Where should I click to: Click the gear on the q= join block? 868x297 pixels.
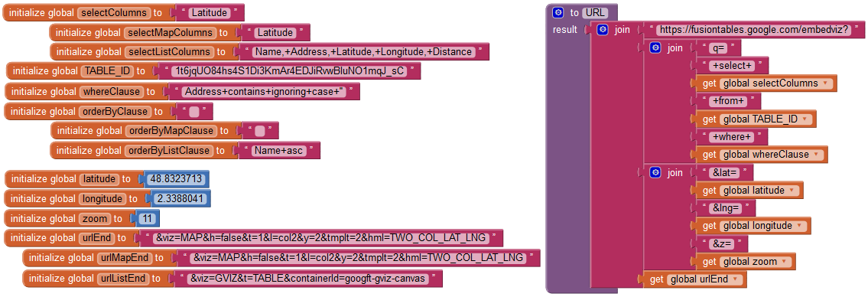point(655,48)
